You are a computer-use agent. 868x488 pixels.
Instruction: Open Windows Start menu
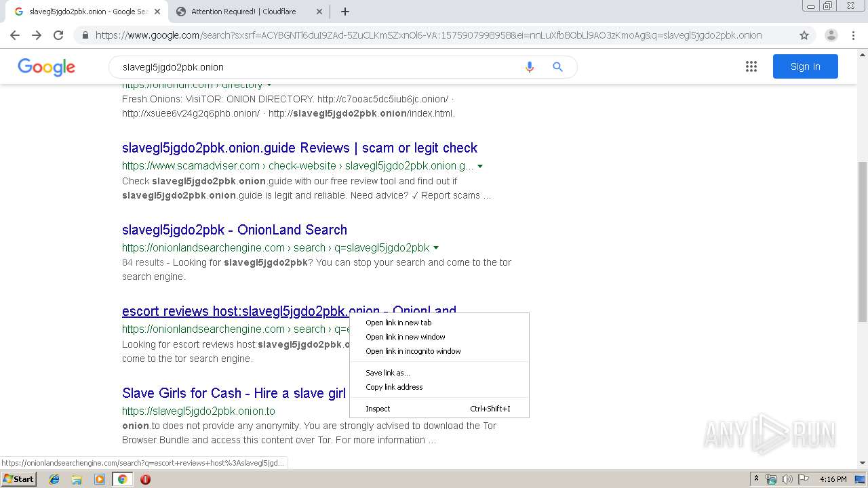18,479
